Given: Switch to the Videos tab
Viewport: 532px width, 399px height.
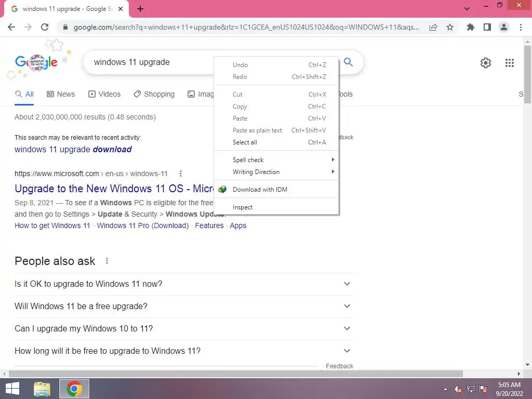Looking at the screenshot, I should 104,95.
